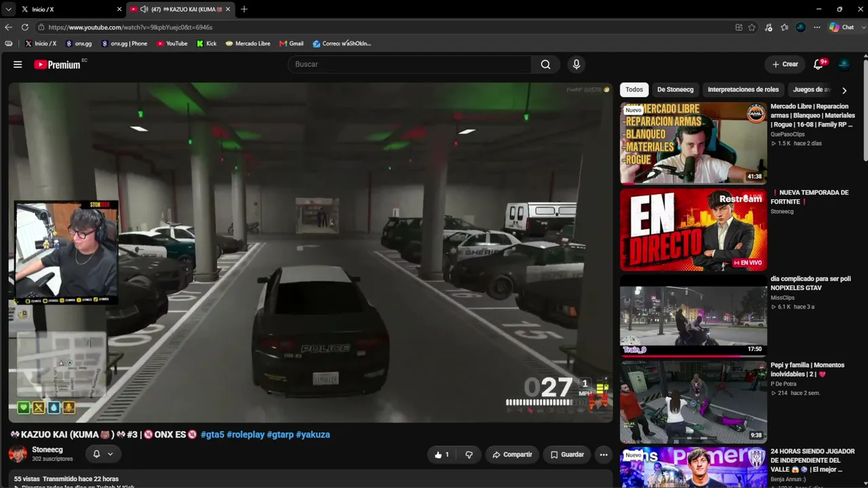The height and width of the screenshot is (488, 868).
Task: Open the notifications bell with 9+ badge
Action: click(818, 64)
